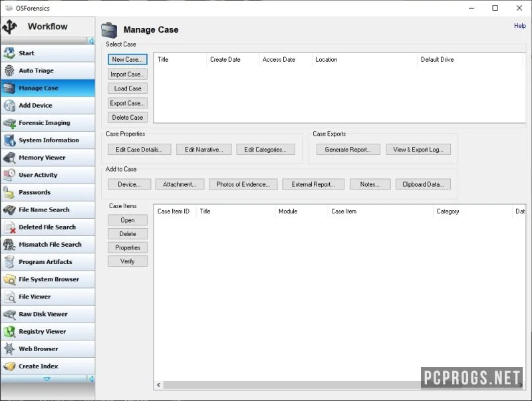Collapse the Workflow sidebar using top arrow

(x=91, y=41)
